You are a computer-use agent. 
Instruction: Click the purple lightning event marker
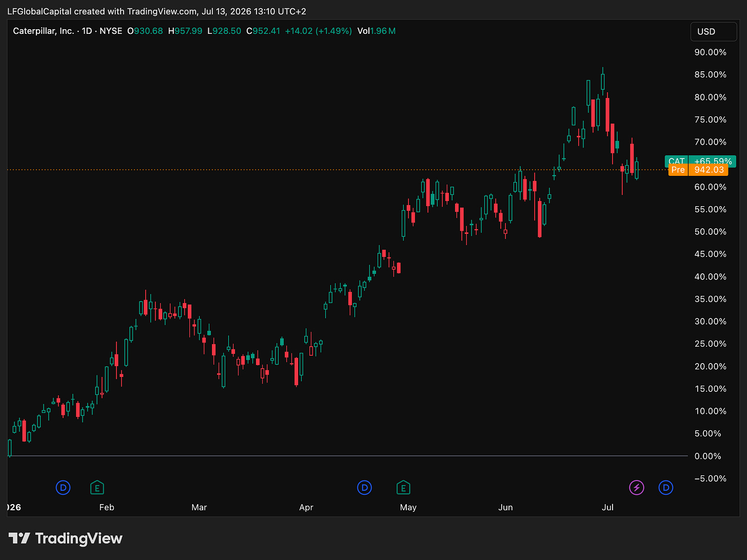tap(637, 487)
